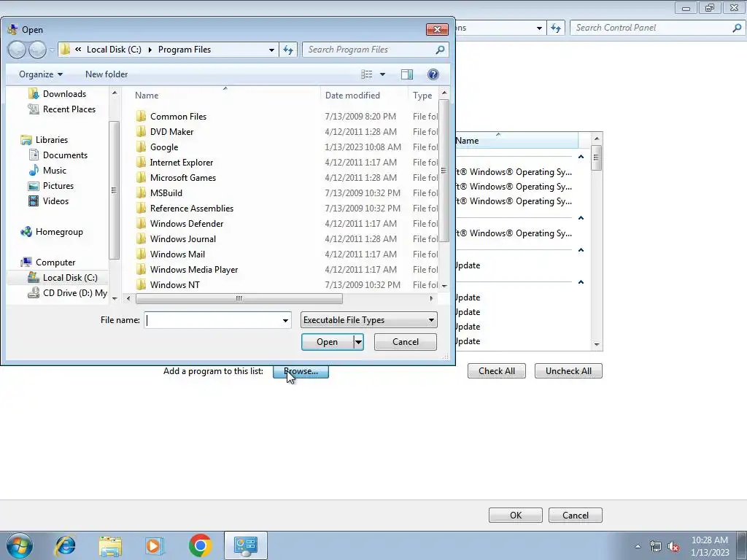Click the Common Files folder icon
The width and height of the screenshot is (747, 560).
[x=141, y=116]
